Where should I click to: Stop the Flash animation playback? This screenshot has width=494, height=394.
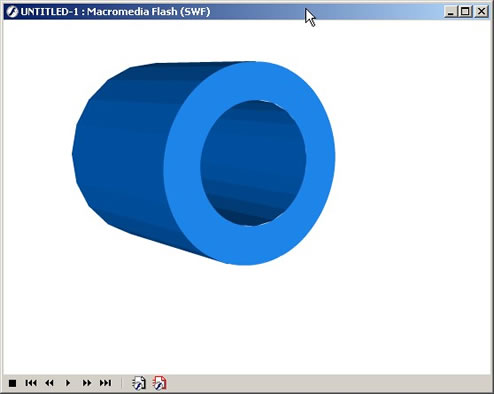(12, 383)
